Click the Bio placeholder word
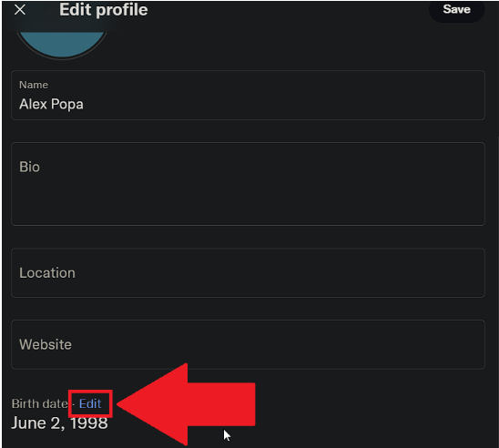 [x=30, y=167]
